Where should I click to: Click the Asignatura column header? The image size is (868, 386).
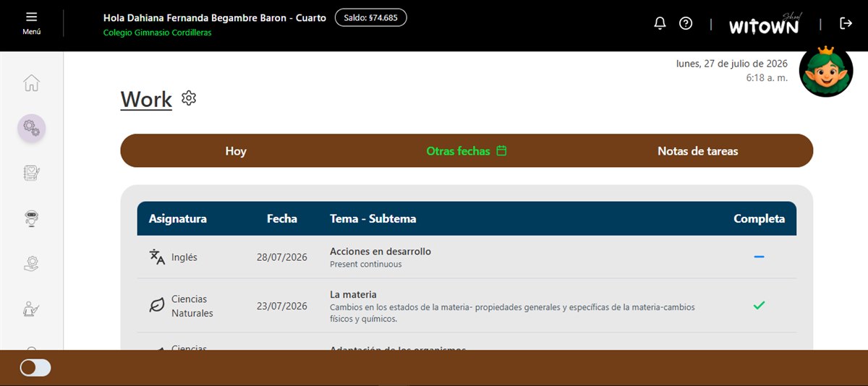[178, 218]
